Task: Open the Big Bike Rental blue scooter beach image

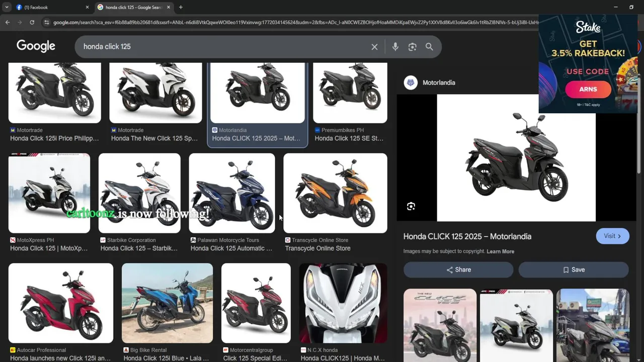Action: pyautogui.click(x=167, y=303)
